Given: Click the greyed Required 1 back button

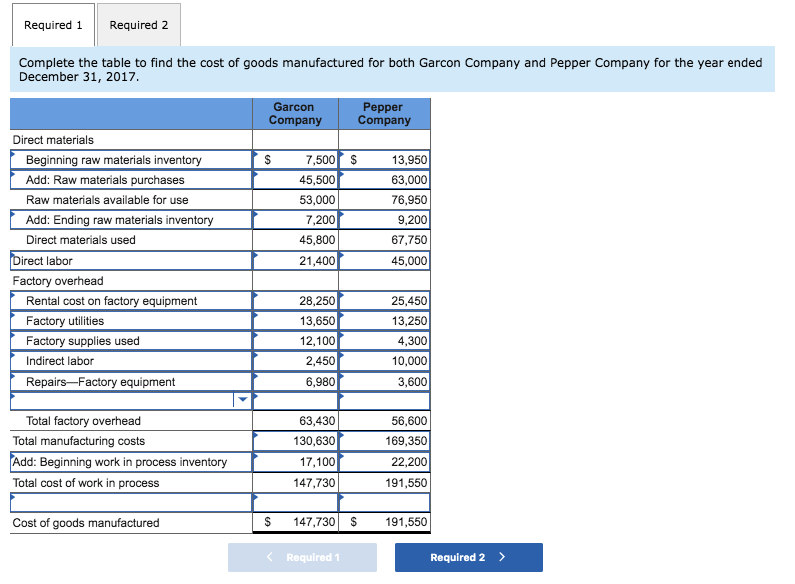Looking at the screenshot, I should (x=302, y=557).
